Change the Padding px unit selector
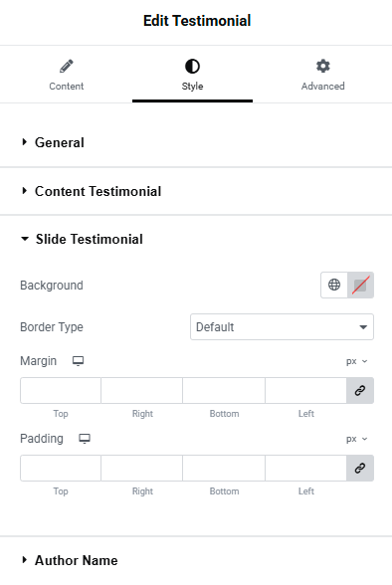 coord(356,439)
